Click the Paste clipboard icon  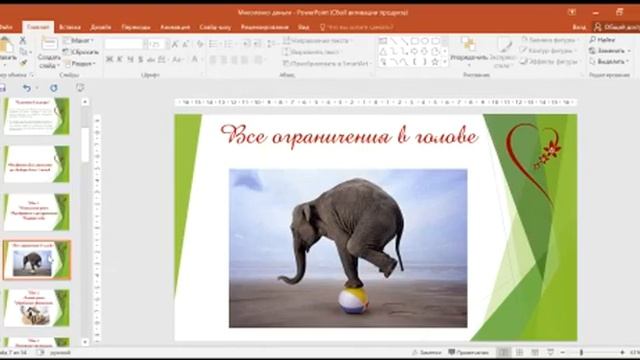pos(7,45)
